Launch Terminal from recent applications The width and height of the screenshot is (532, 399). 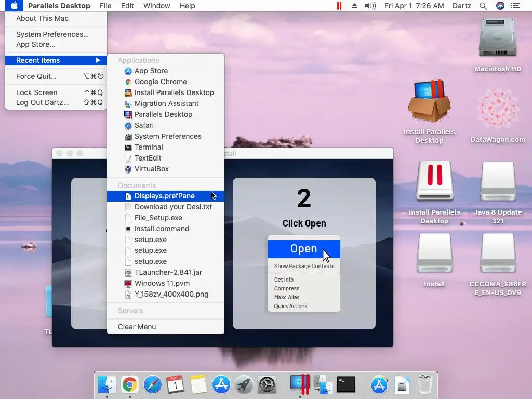tap(166, 147)
